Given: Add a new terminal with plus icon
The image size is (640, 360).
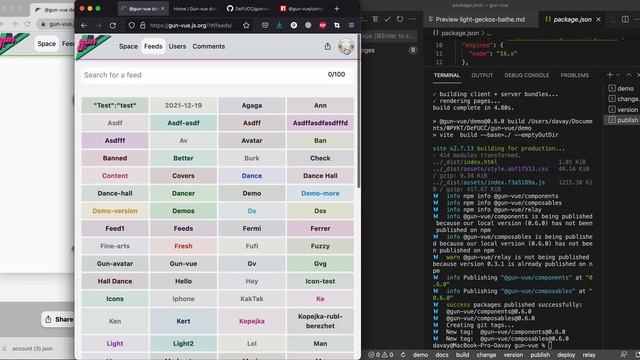Looking at the screenshot, I should [610, 75].
